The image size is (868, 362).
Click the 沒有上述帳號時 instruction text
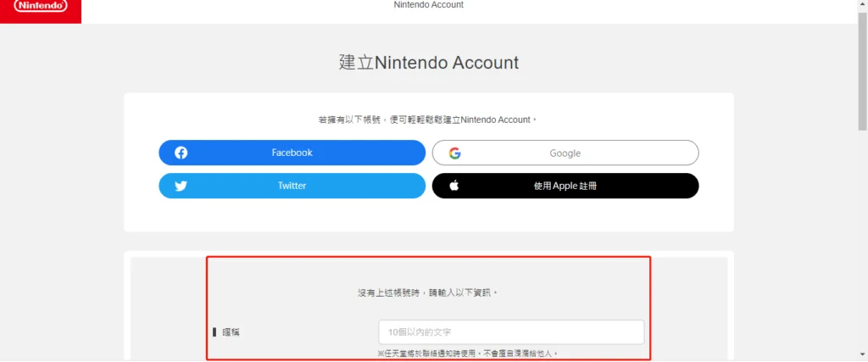pyautogui.click(x=428, y=292)
